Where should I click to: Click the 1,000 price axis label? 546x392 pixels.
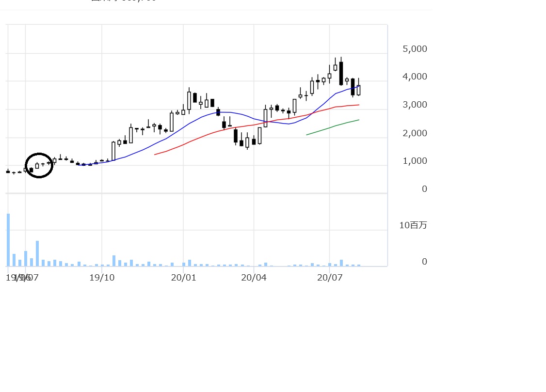pyautogui.click(x=415, y=161)
